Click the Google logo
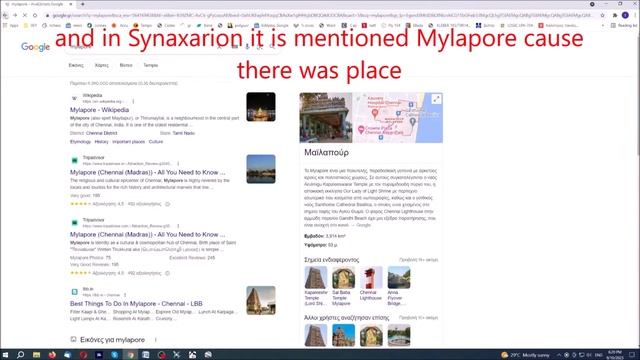The height and width of the screenshot is (360, 640). [x=36, y=47]
